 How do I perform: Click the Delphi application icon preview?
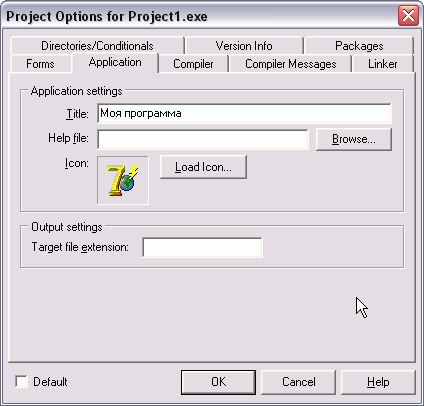click(x=123, y=180)
